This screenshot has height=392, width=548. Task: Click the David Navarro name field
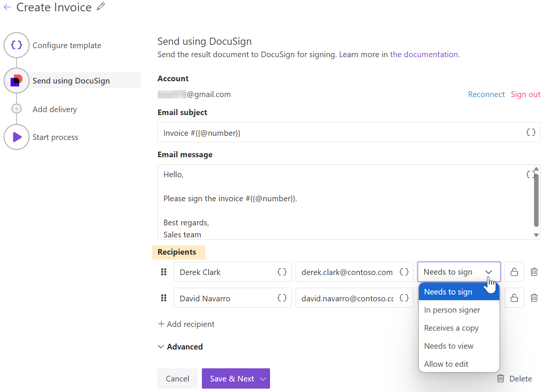coord(232,298)
